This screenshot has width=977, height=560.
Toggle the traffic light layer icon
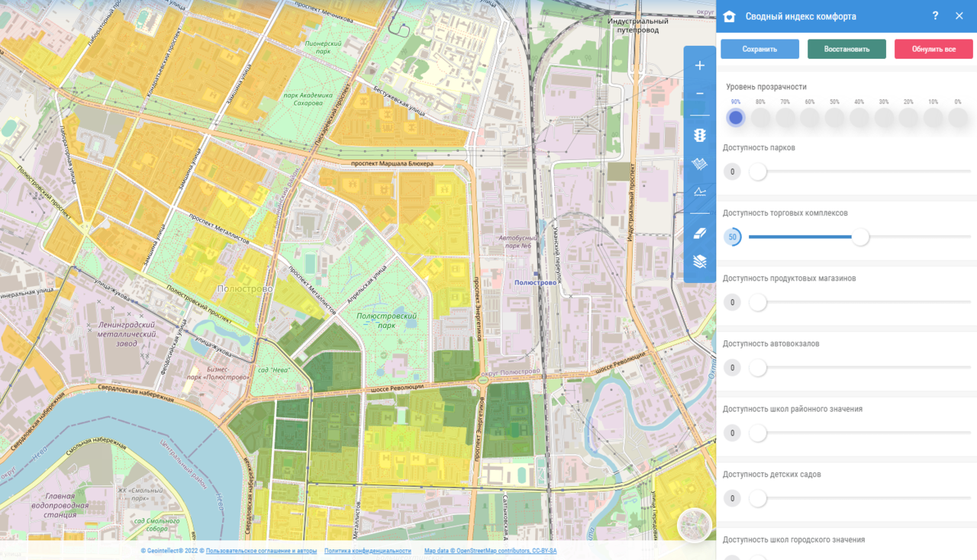699,135
